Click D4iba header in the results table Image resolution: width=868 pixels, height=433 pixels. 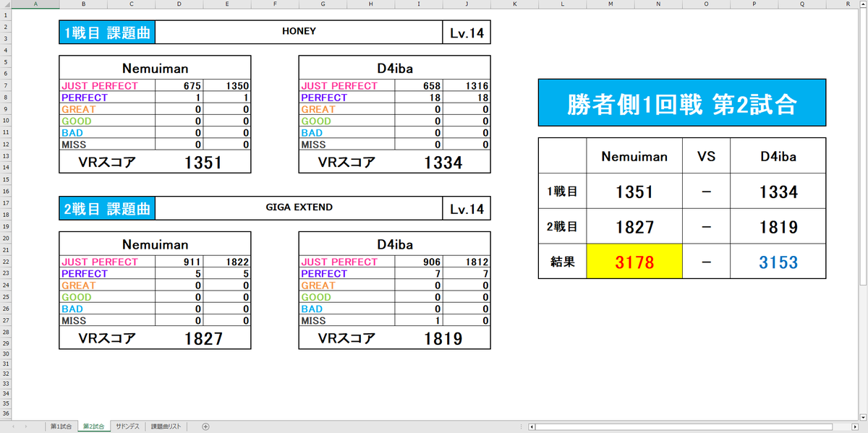pos(778,155)
